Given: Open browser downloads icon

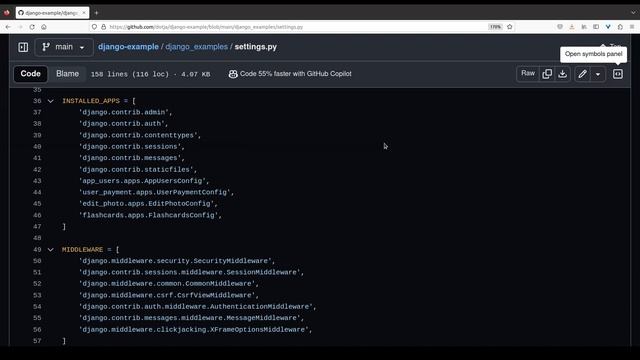Looking at the screenshot, I should (572, 27).
